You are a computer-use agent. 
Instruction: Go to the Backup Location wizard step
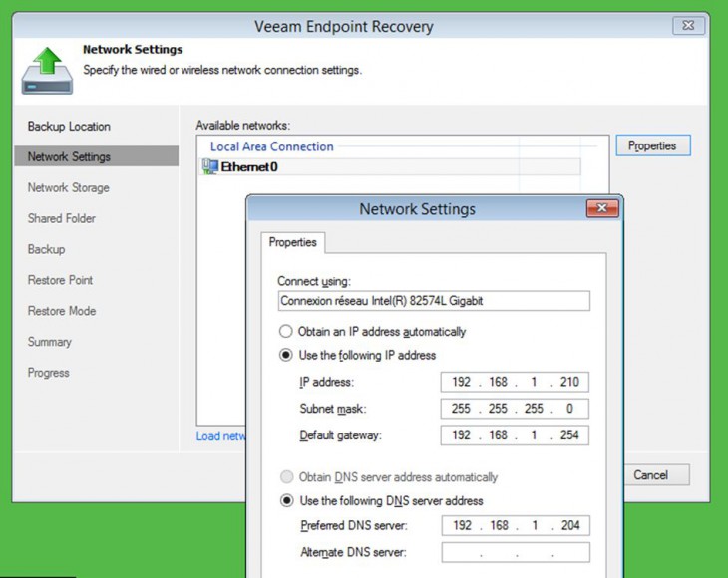point(69,127)
